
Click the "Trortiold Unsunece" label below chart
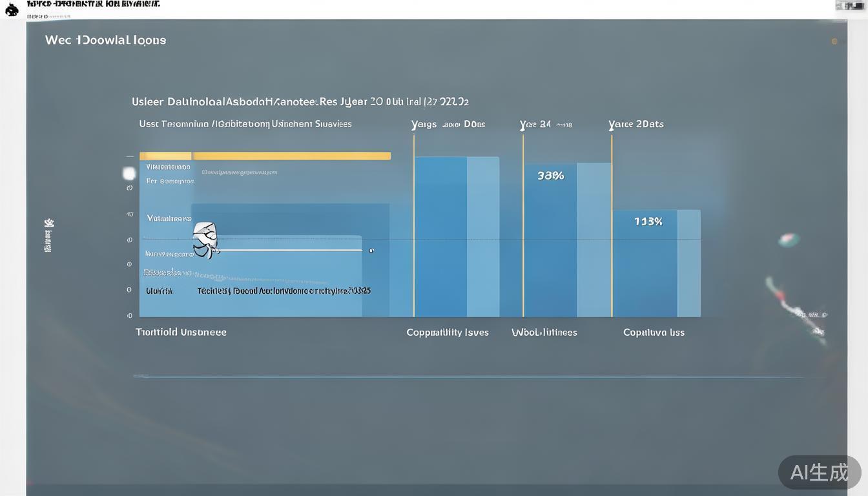coord(181,332)
